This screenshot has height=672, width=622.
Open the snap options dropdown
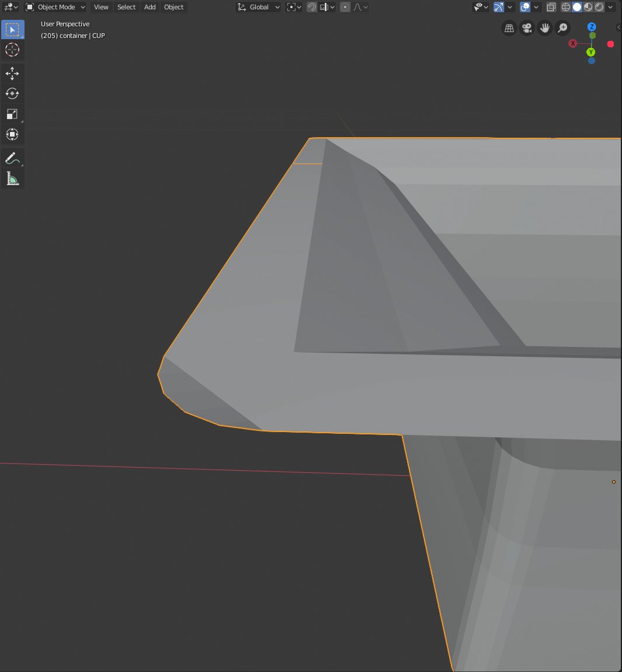pos(328,7)
